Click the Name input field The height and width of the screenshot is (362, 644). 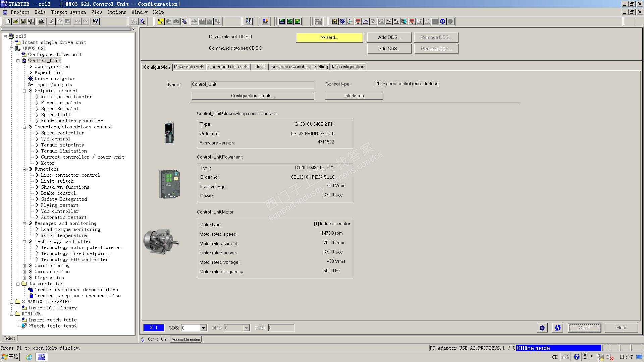coord(253,84)
